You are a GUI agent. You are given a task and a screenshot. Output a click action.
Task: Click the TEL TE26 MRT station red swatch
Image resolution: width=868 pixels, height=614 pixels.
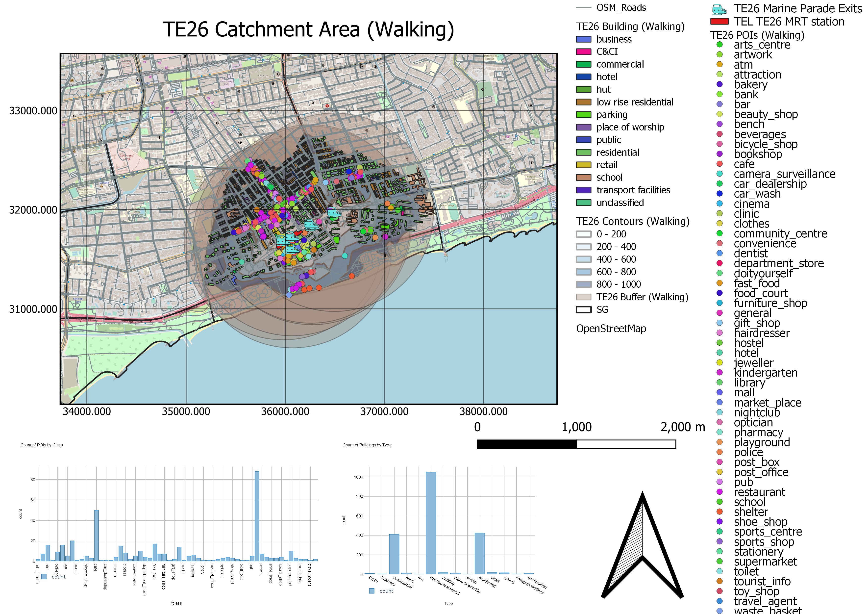719,22
